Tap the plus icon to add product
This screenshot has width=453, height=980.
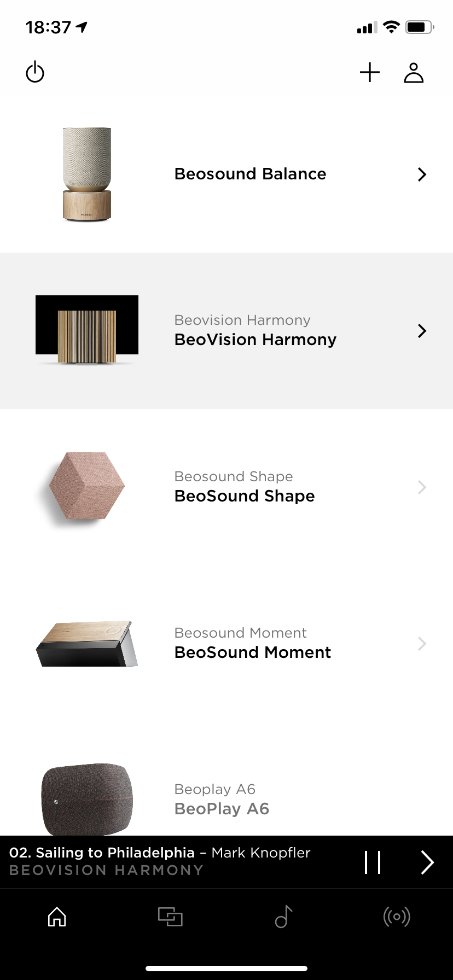pos(370,72)
